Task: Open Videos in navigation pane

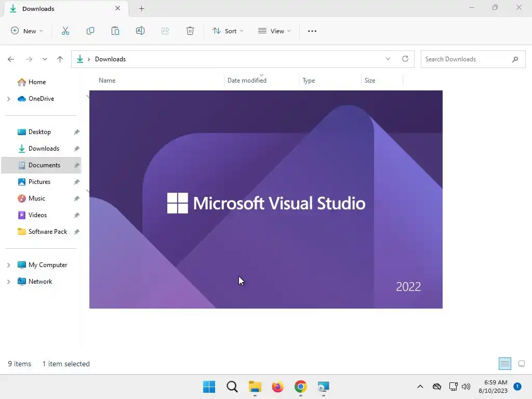Action: 37,215
